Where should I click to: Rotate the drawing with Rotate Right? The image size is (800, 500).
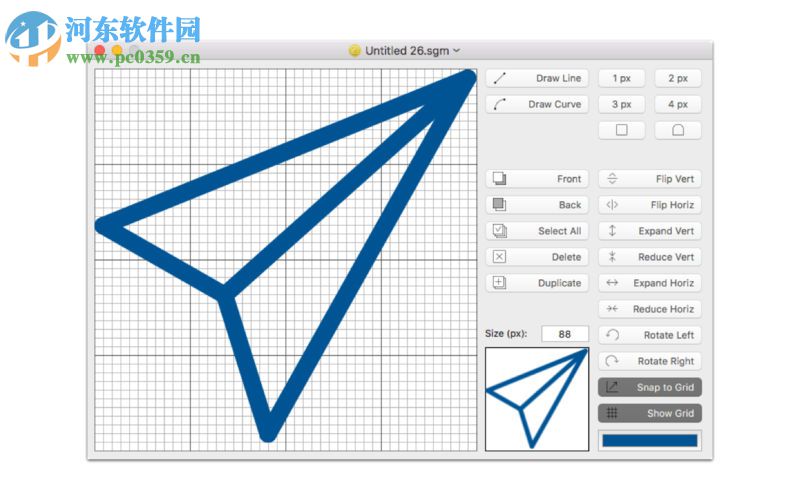point(649,361)
